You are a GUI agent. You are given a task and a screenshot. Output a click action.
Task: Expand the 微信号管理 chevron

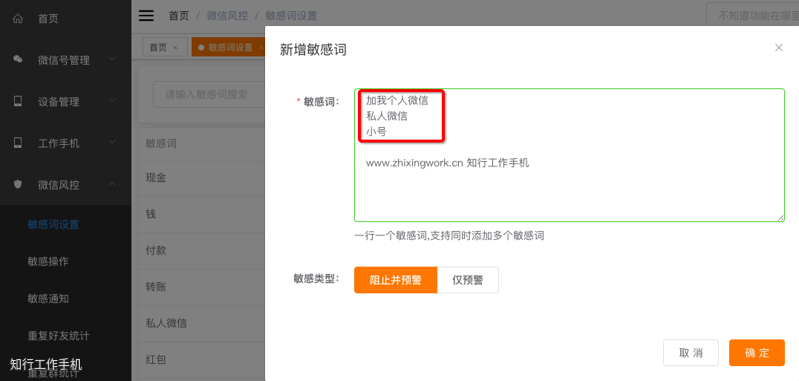click(112, 60)
